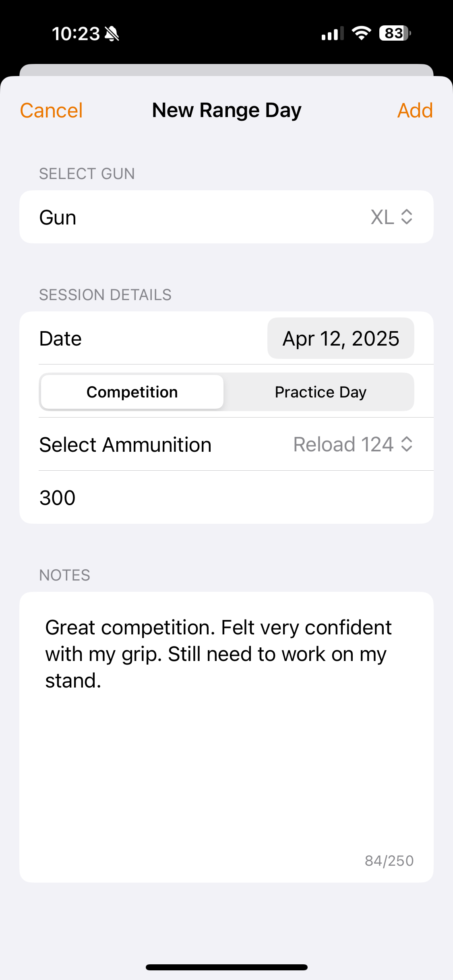Tap the 84/250 character counter
The width and height of the screenshot is (453, 980).
click(389, 861)
